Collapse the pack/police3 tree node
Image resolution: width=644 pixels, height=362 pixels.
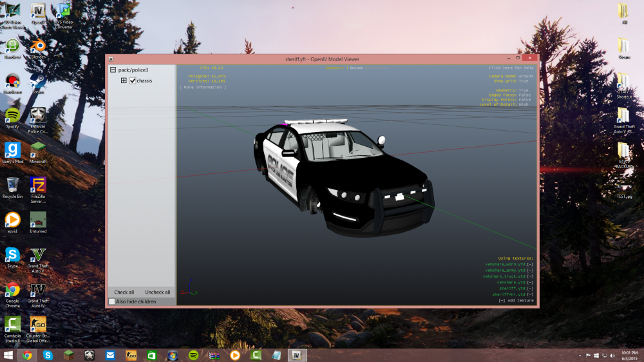click(113, 70)
